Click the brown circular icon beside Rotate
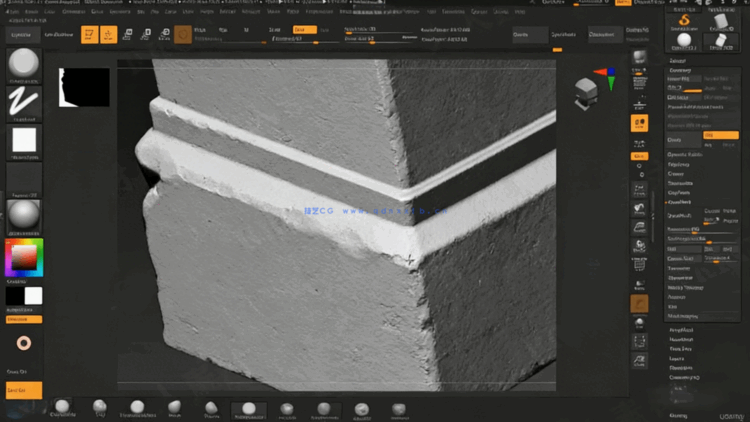Image resolution: width=750 pixels, height=422 pixels. pyautogui.click(x=183, y=34)
